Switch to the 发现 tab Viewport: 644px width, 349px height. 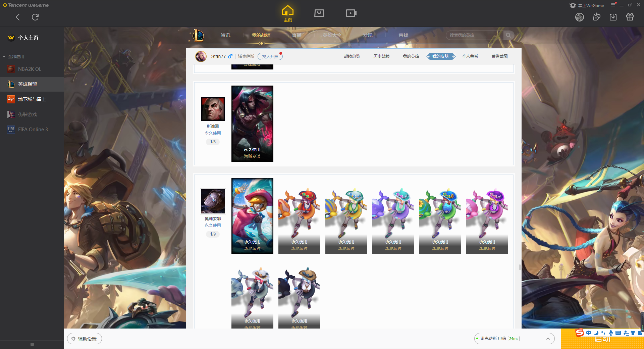click(x=368, y=35)
